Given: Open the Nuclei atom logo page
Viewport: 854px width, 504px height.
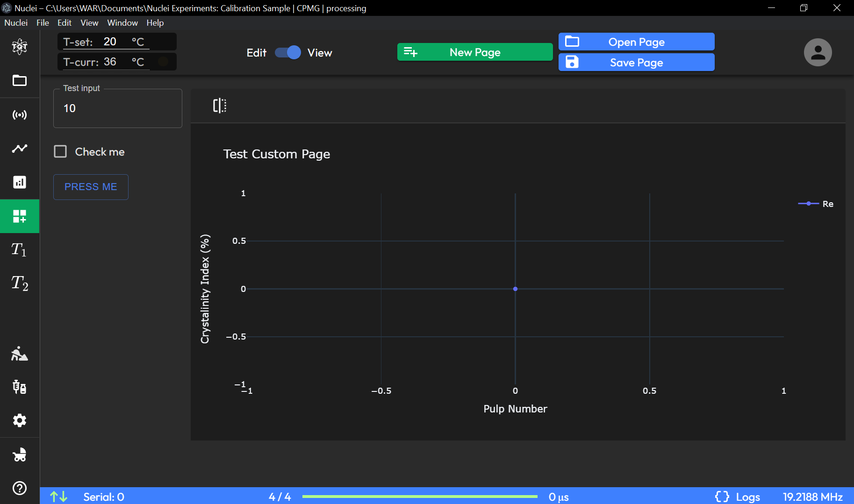Looking at the screenshot, I should (x=20, y=46).
